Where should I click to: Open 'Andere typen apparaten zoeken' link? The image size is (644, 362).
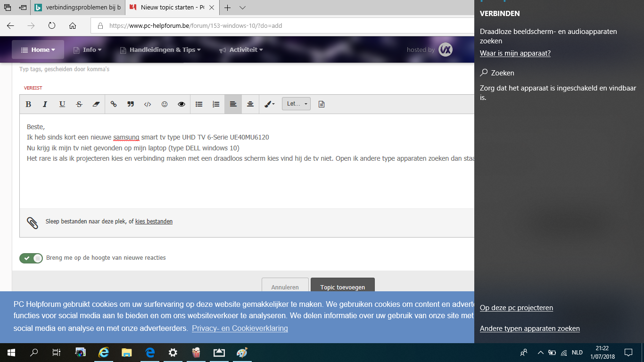[530, 329]
